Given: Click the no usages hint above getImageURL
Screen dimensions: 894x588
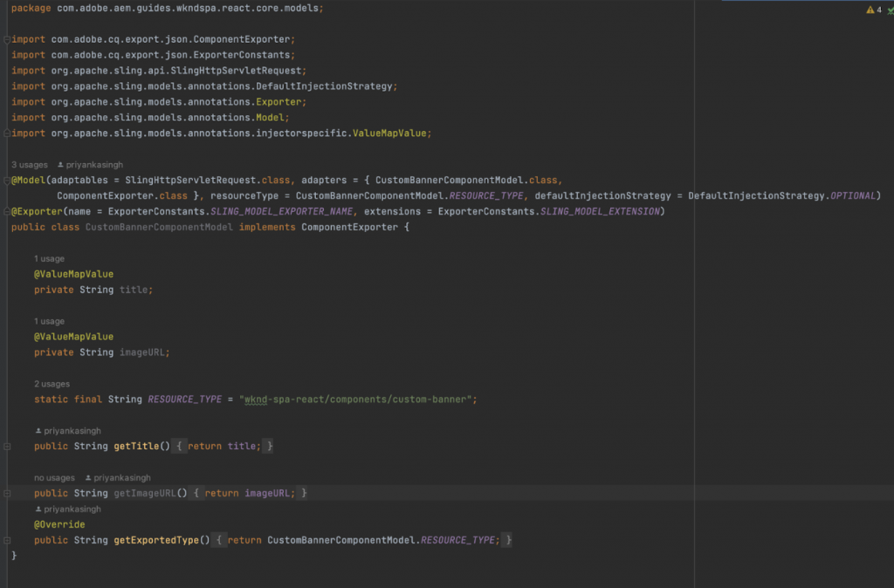Looking at the screenshot, I should click(x=54, y=477).
